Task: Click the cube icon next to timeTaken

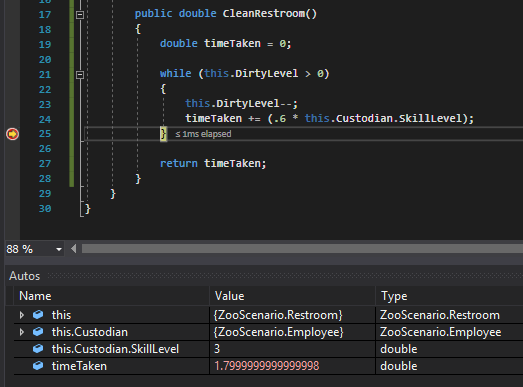Action: (x=38, y=366)
